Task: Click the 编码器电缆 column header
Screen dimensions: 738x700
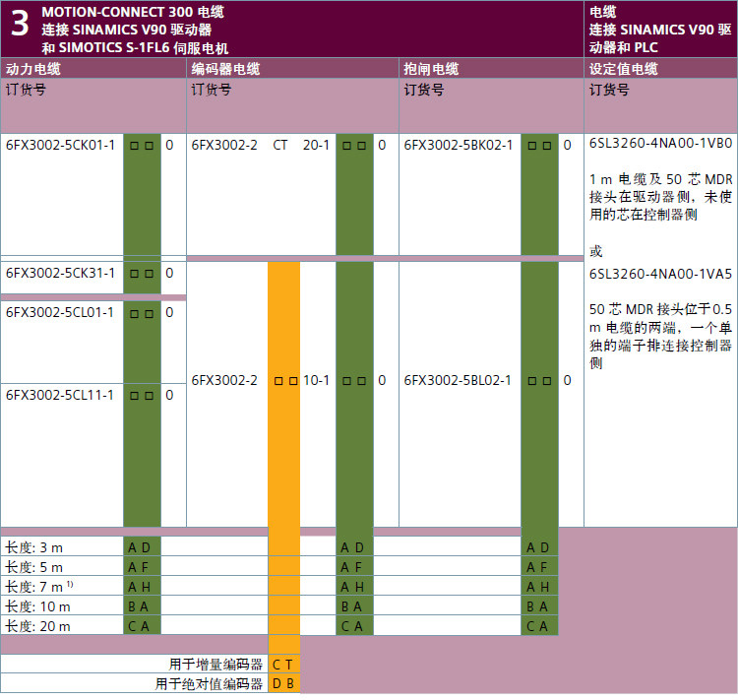Action: point(225,69)
